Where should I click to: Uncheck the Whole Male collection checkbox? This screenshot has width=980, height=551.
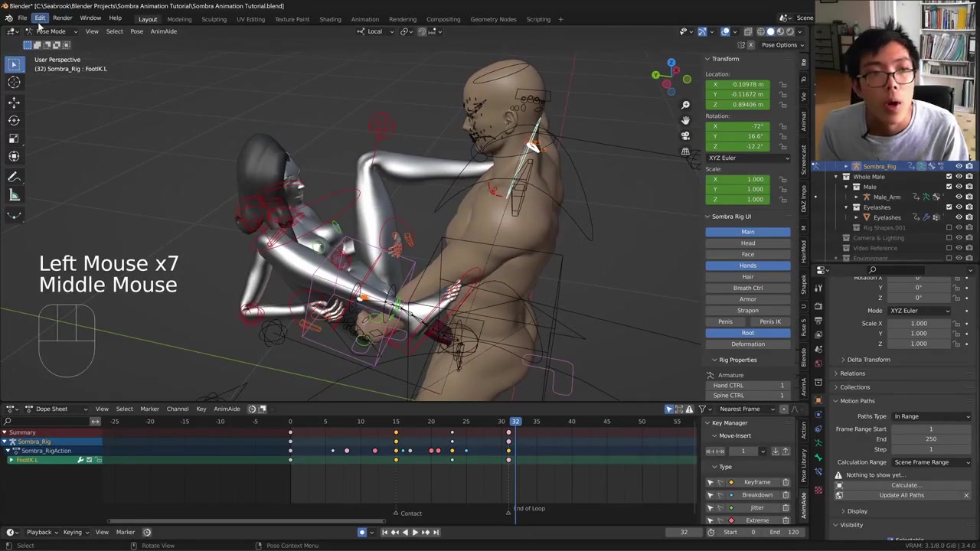tap(949, 177)
